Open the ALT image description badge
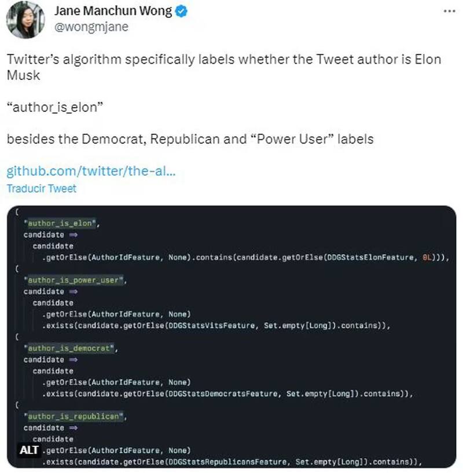The width and height of the screenshot is (463, 476). click(x=29, y=450)
